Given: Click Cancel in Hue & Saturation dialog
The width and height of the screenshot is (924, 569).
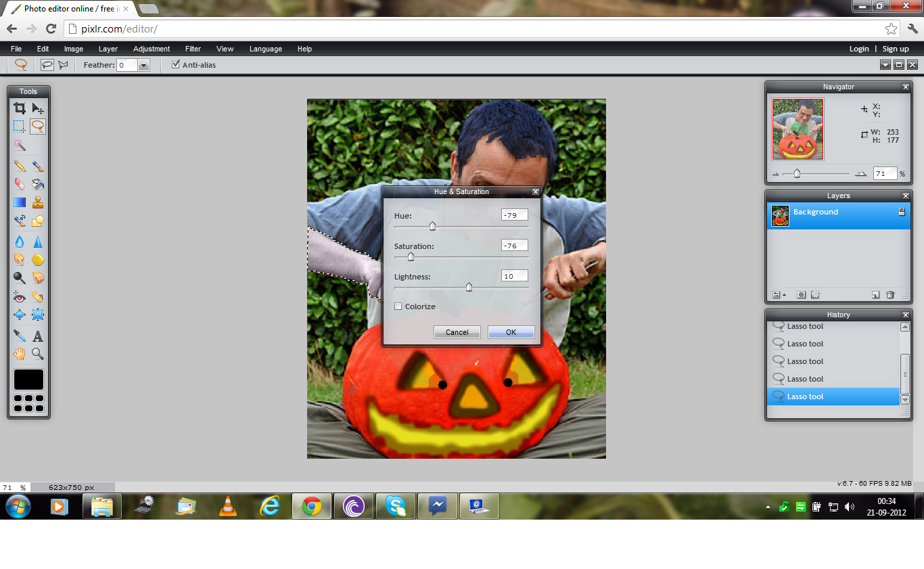Looking at the screenshot, I should tap(457, 332).
